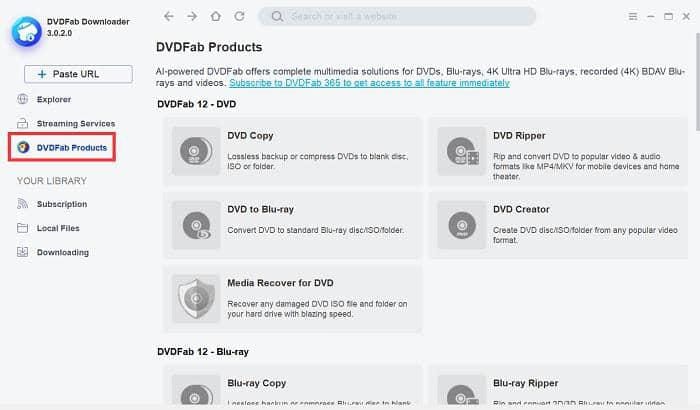
Task: Open the DVD Ripper product title
Action: click(x=519, y=136)
